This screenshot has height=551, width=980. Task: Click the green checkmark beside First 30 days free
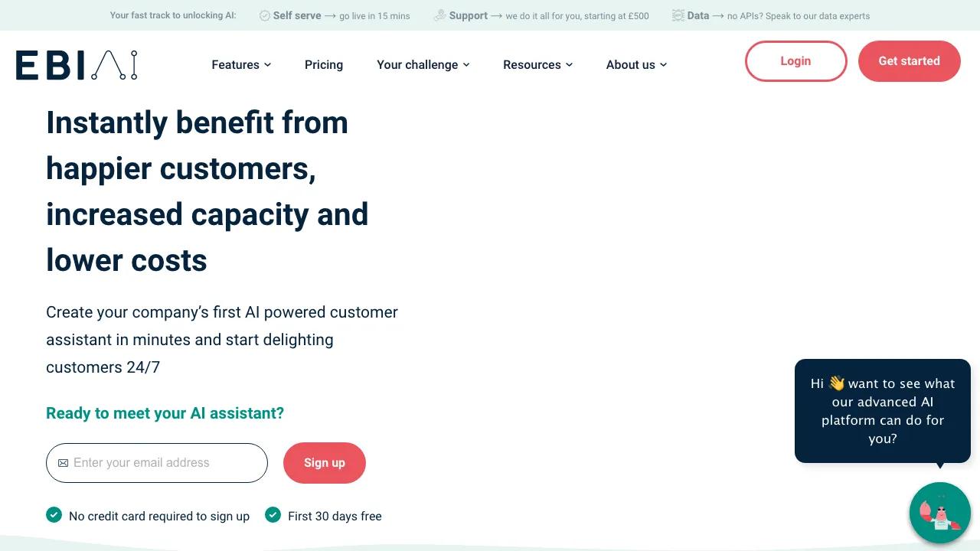[x=273, y=515]
